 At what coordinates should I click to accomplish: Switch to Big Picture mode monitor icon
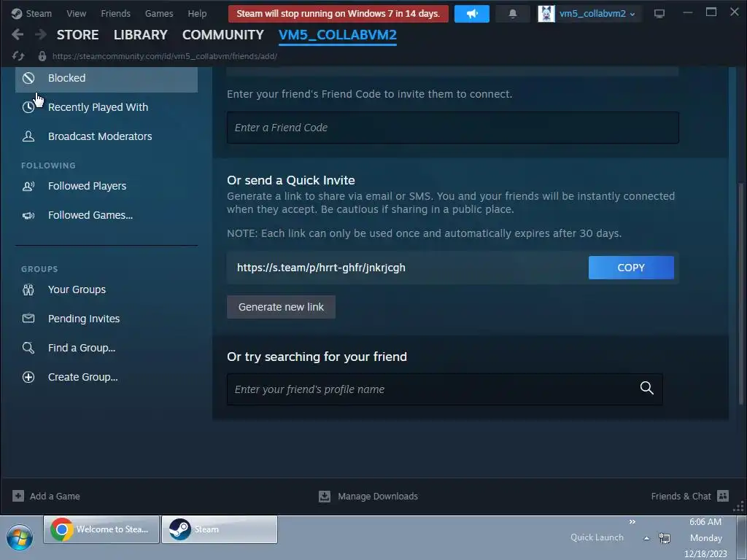[x=659, y=14]
